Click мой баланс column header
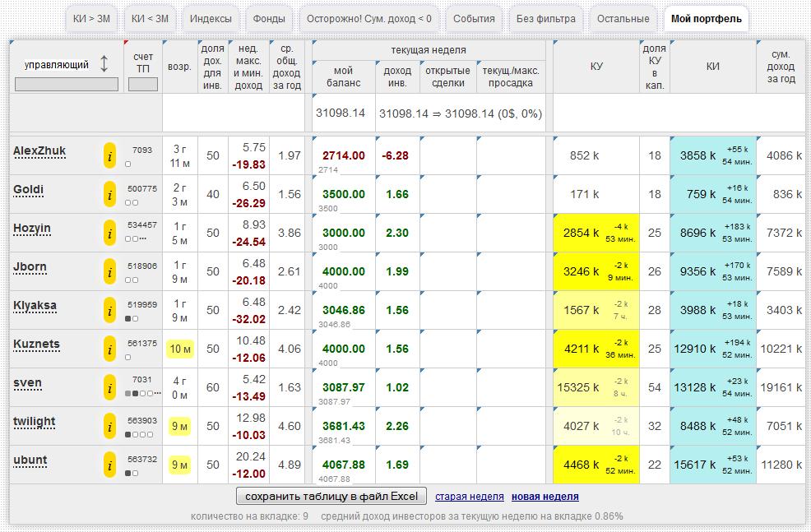Screen dimensions: 811x532 344,76
